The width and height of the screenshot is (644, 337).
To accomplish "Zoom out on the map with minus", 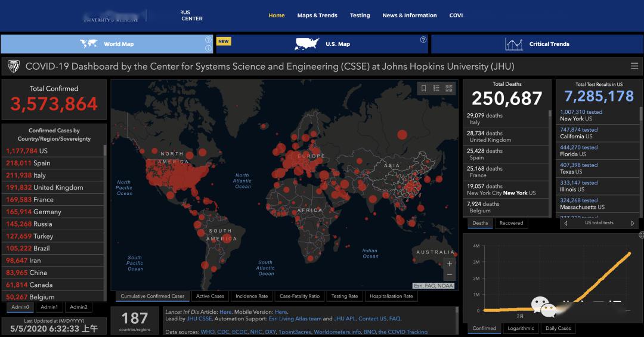I will pos(450,275).
